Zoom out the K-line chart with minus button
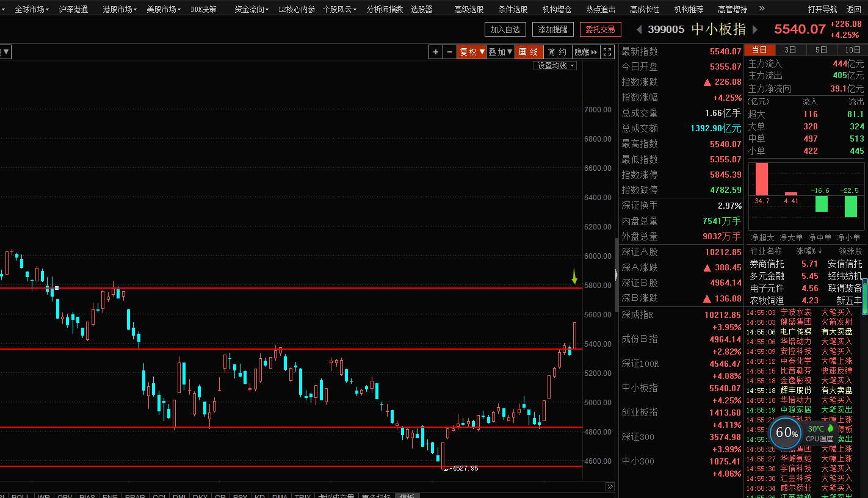 450,52
